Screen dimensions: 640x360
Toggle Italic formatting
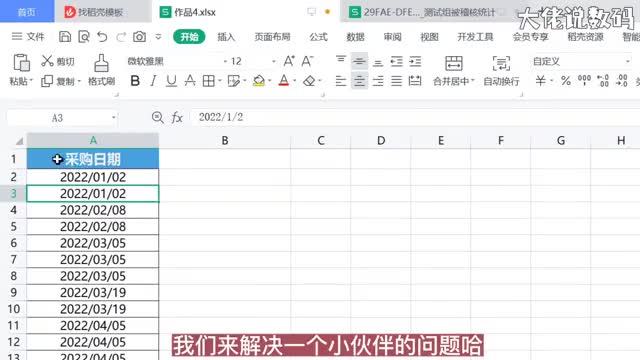[153, 81]
